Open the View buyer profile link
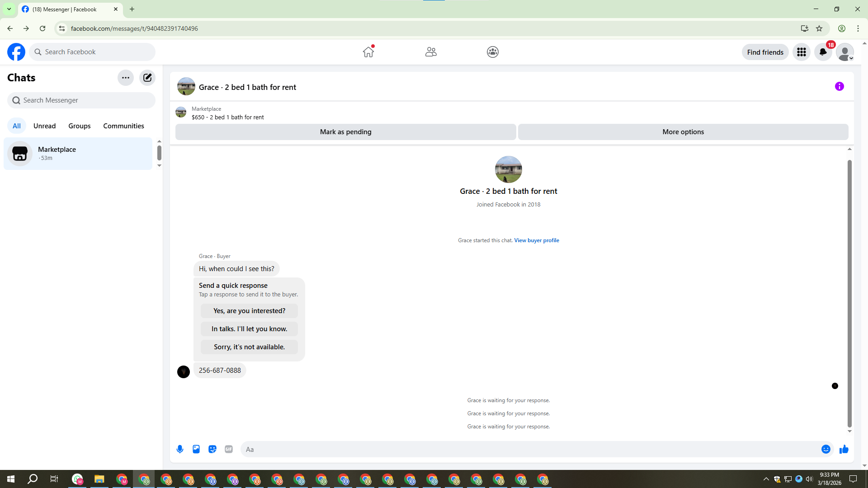868x488 pixels. [536, 240]
